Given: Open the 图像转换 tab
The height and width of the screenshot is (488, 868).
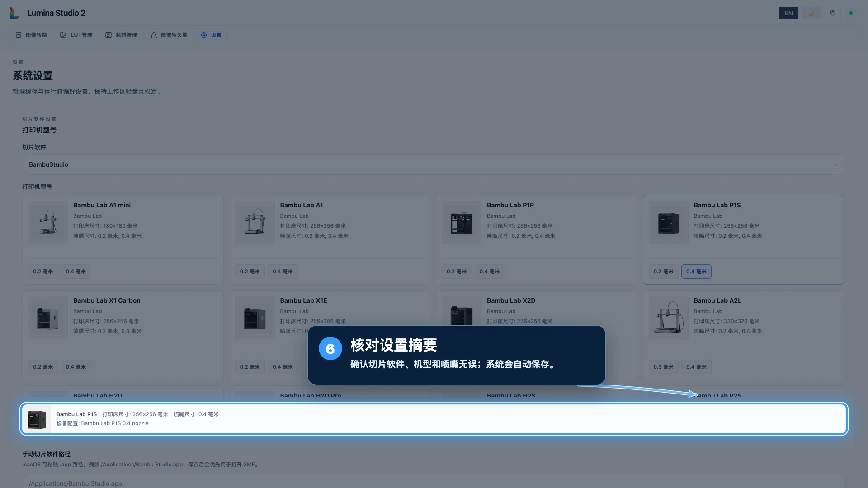Looking at the screenshot, I should 31,35.
